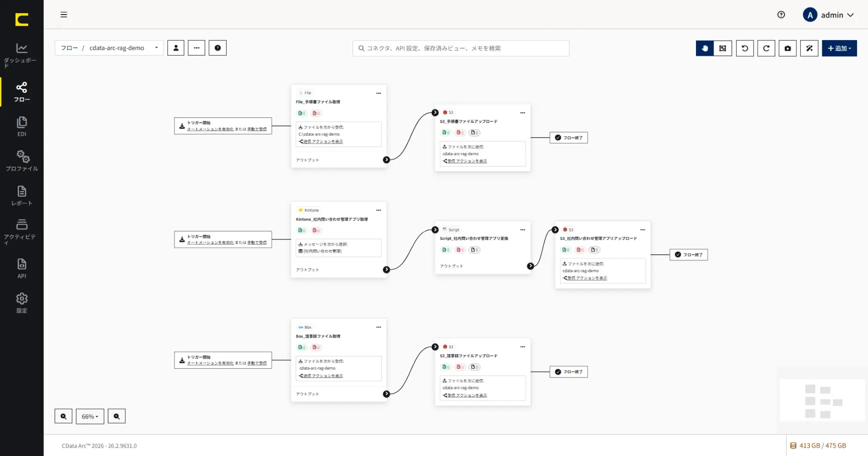This screenshot has width=868, height=456.
Task: Open S3_手順書ファイルアップロード connector ellipsis menu
Action: 523,112
